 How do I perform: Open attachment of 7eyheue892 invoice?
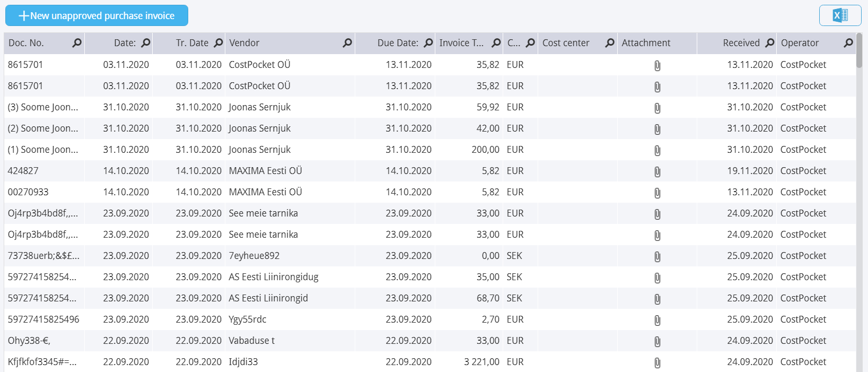pyautogui.click(x=657, y=256)
